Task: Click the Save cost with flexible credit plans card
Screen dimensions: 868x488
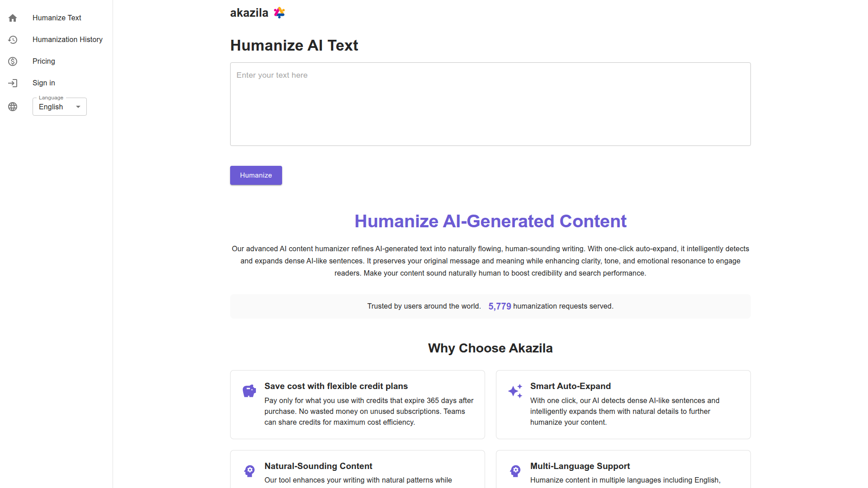Action: (357, 404)
